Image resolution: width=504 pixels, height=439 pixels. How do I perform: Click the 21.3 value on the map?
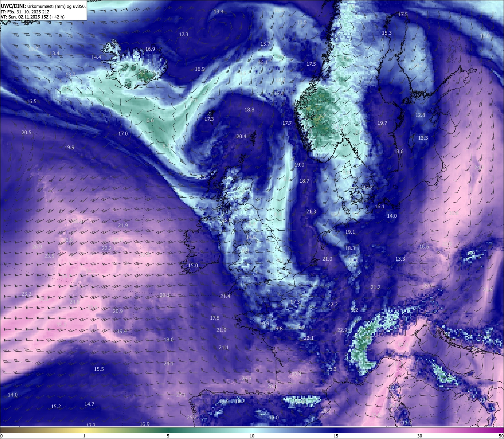(311, 212)
